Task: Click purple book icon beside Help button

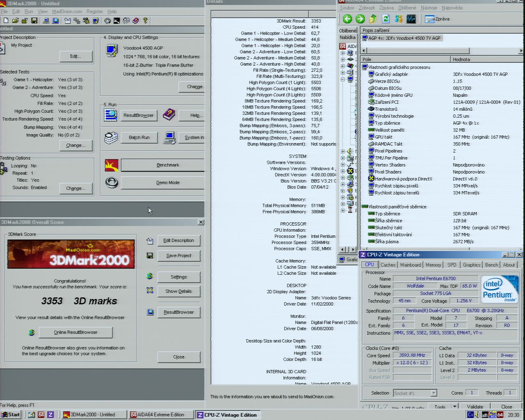Action: coord(169,115)
